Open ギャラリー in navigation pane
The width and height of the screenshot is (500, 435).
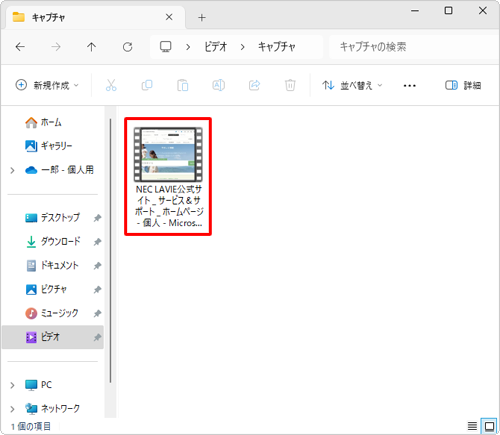(x=49, y=146)
